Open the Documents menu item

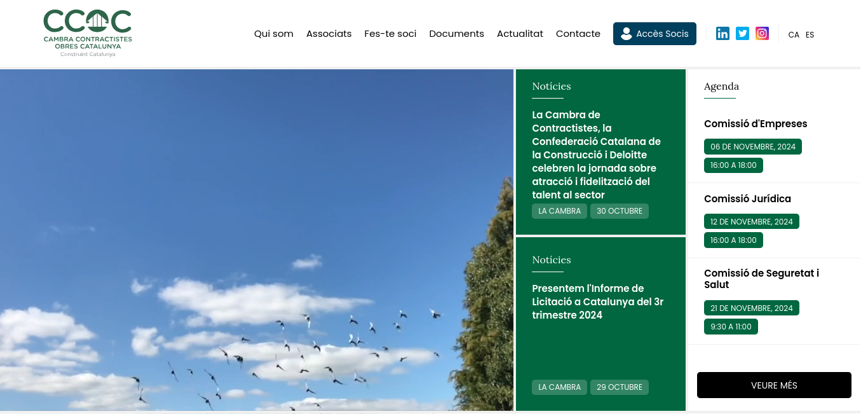456,34
